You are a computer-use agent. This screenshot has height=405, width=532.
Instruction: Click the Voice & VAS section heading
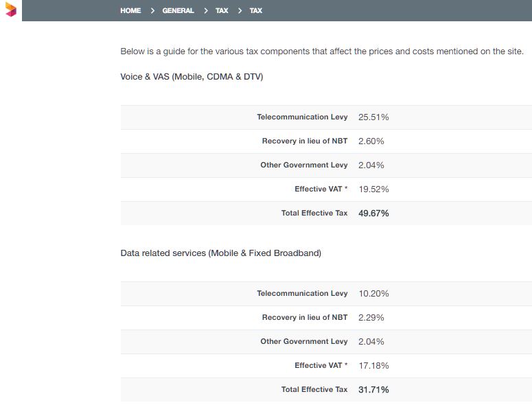pos(192,77)
